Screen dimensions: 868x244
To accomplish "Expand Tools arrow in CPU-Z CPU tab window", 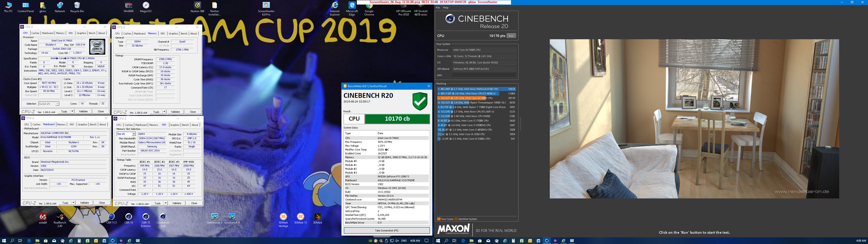I will [x=72, y=111].
